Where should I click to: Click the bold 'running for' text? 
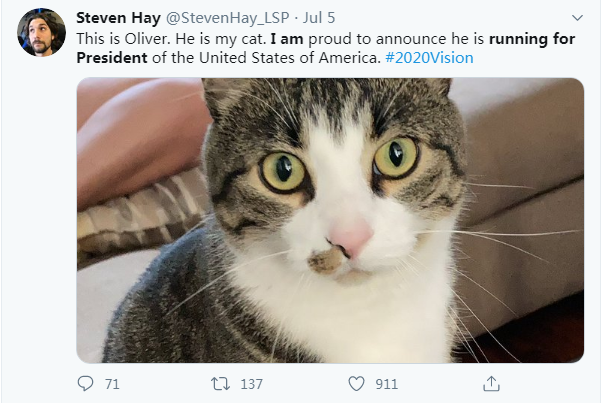(x=527, y=38)
